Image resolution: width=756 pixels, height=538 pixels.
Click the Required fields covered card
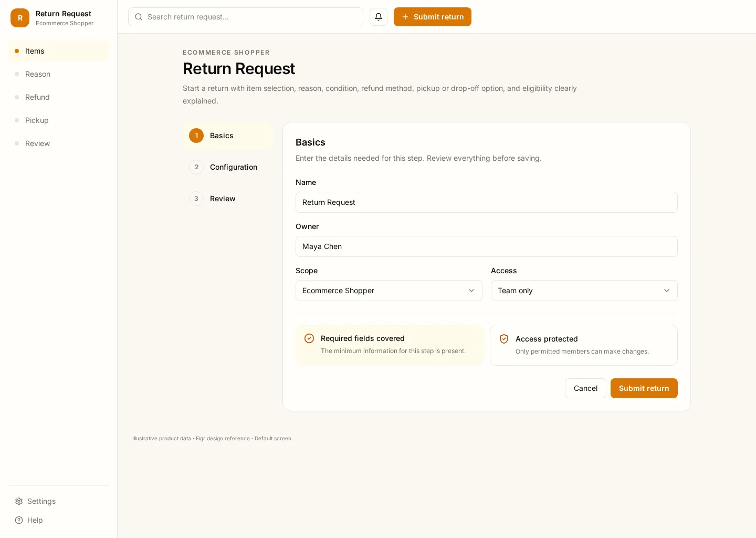pyautogui.click(x=389, y=345)
